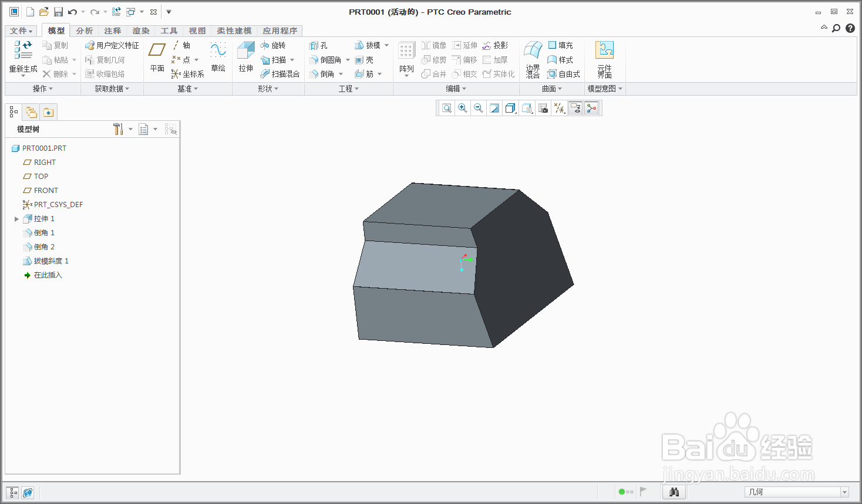The width and height of the screenshot is (862, 504).
Task: Click PRT_CSYS_DEF in the model tree
Action: pos(53,205)
